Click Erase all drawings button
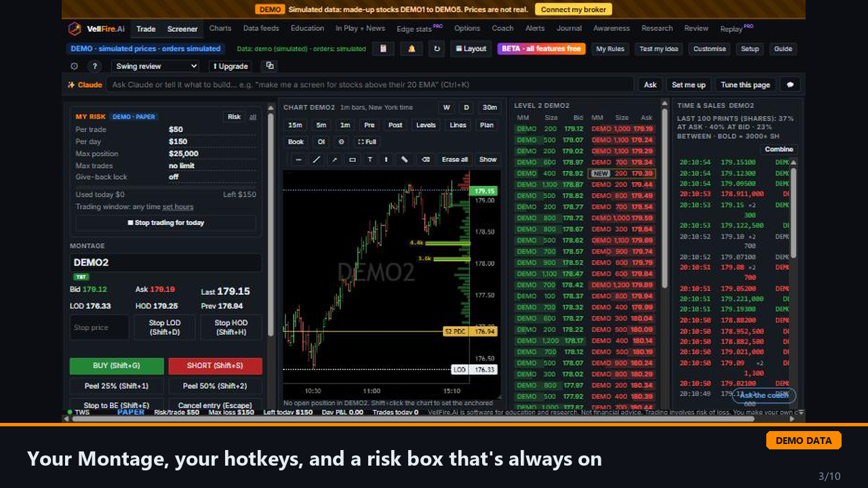Image resolution: width=868 pixels, height=488 pixels. (454, 159)
